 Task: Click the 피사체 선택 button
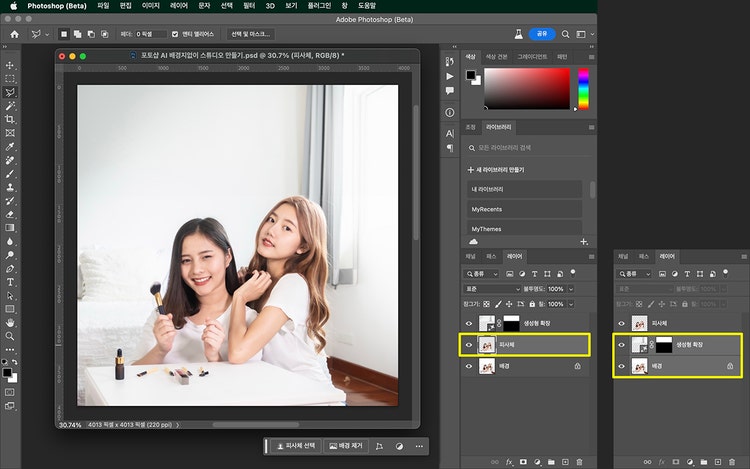tap(296, 445)
